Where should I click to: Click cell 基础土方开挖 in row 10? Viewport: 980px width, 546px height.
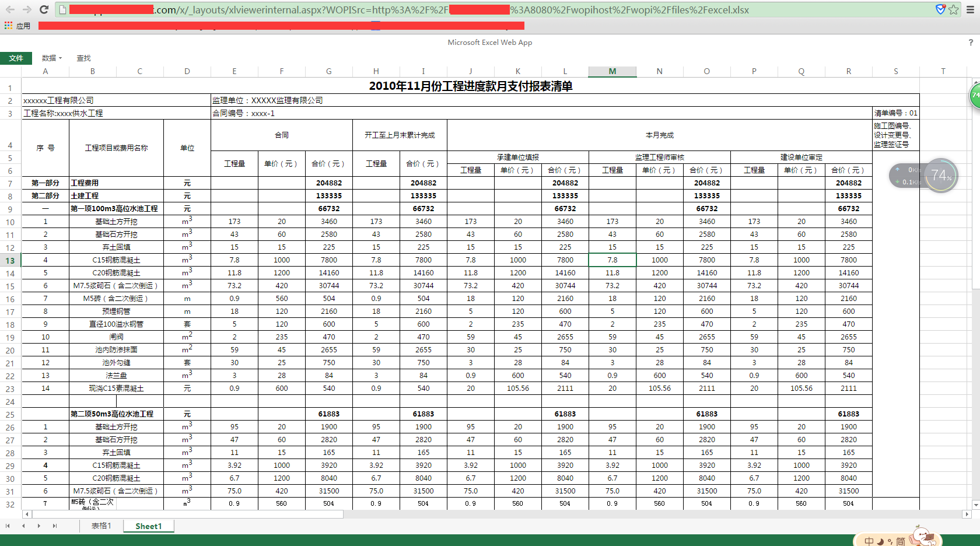(x=116, y=222)
